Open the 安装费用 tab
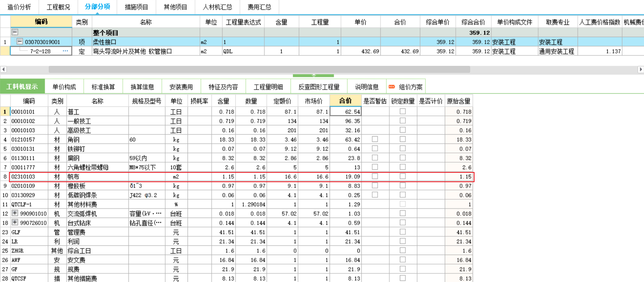Screen dimensions: 644x282 [181, 87]
